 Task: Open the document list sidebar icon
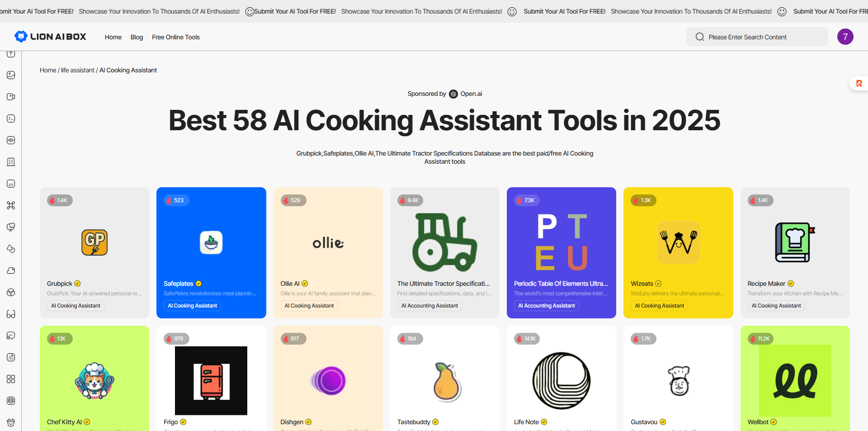pyautogui.click(x=11, y=401)
